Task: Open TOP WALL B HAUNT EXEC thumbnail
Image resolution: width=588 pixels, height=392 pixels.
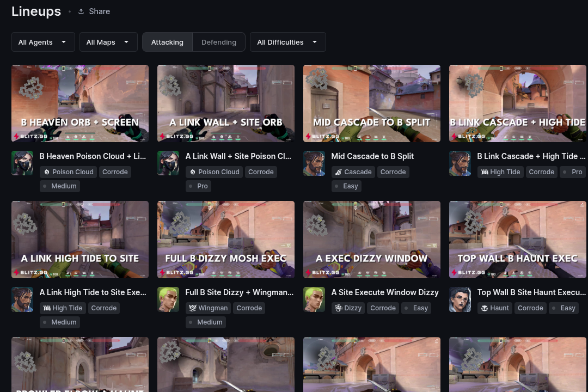Action: pyautogui.click(x=518, y=240)
